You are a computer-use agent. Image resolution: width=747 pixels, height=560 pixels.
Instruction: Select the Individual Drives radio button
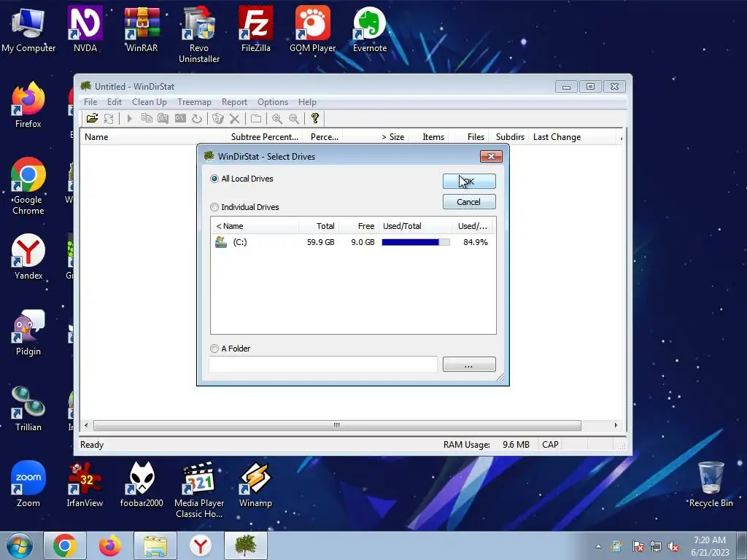click(214, 207)
